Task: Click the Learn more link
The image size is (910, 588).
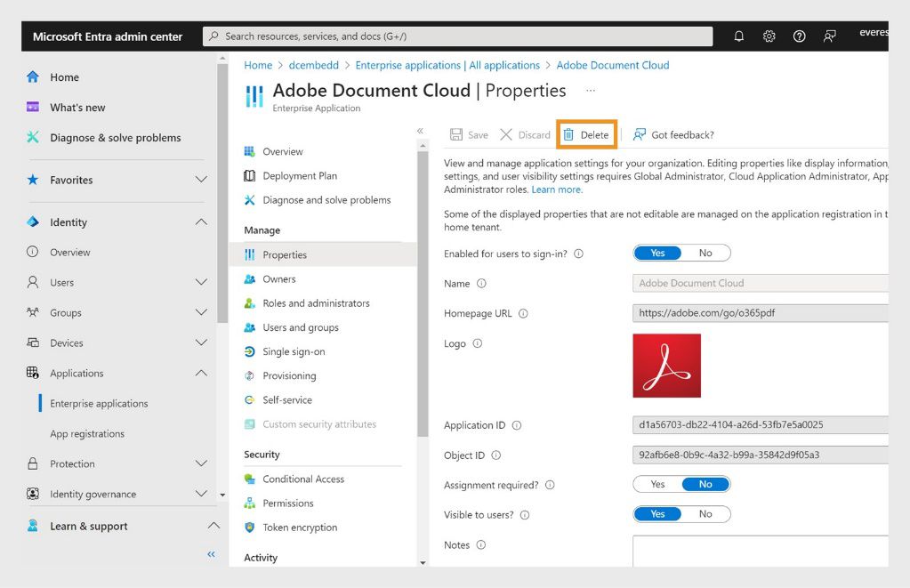Action: (557, 189)
